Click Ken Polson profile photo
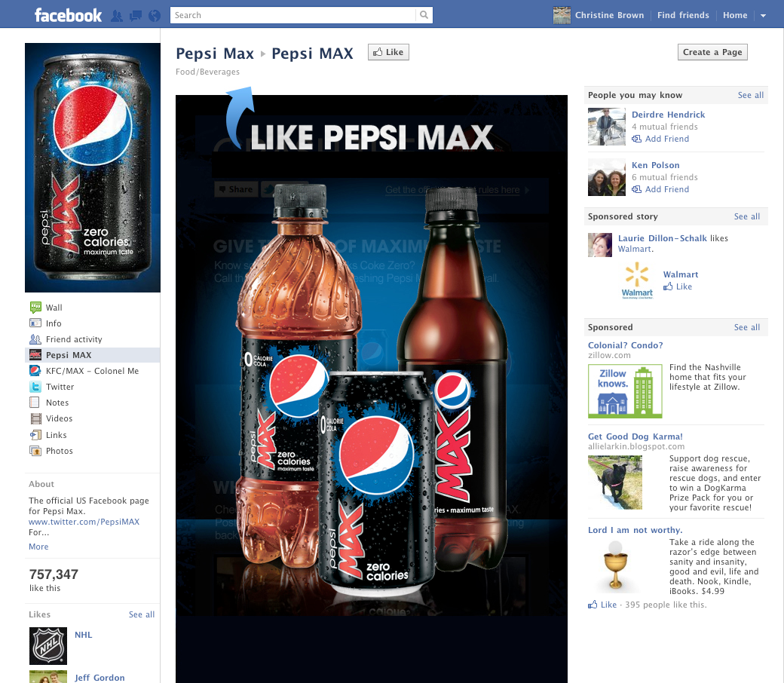Screen dimensions: 784x683 [x=607, y=177]
